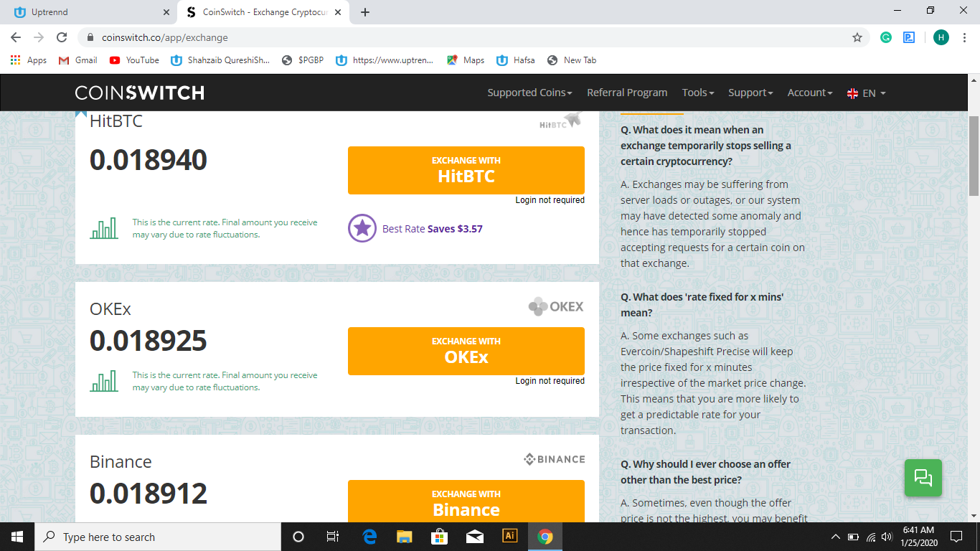The height and width of the screenshot is (551, 980).
Task: Click the purple Best Rate star icon
Action: click(362, 228)
